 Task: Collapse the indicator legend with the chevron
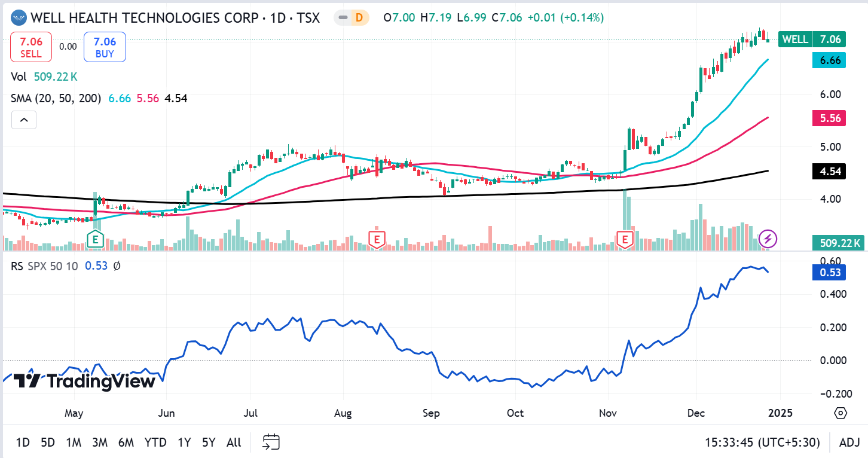[24, 120]
